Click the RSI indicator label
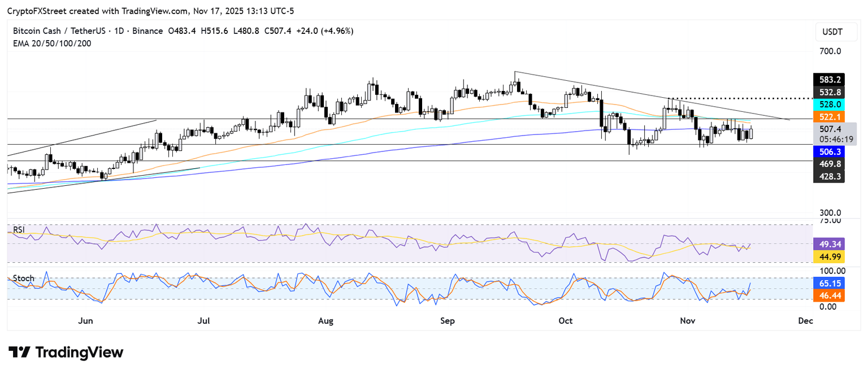Viewport: 868px width, 374px height. point(20,229)
